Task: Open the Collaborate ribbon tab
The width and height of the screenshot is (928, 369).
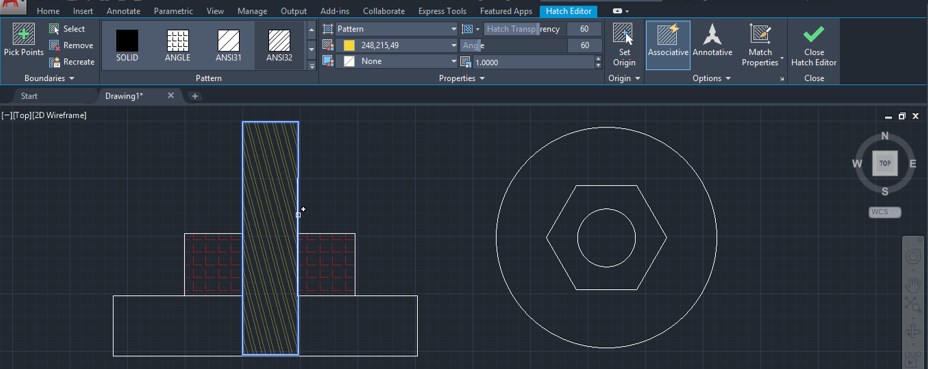Action: (384, 11)
